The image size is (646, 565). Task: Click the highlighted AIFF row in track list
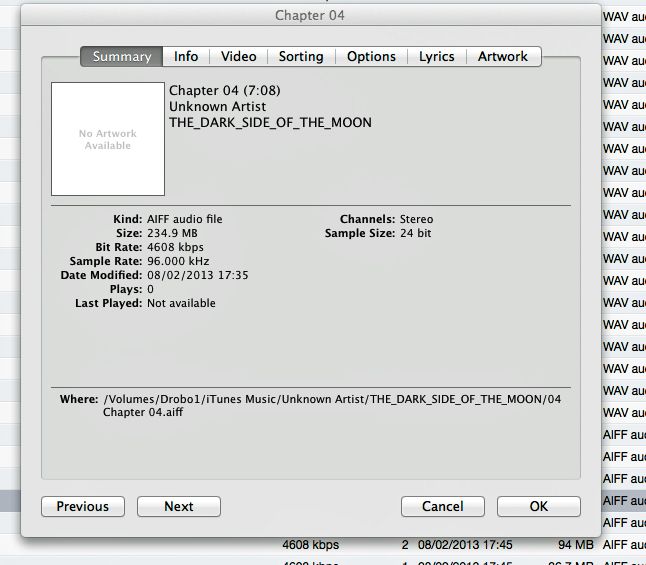(623, 501)
